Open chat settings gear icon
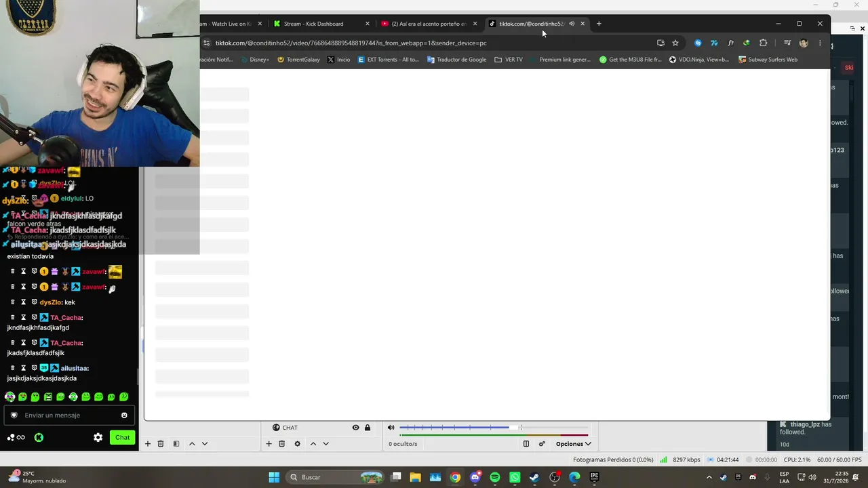Screen dimensions: 868x488 (x=98, y=437)
